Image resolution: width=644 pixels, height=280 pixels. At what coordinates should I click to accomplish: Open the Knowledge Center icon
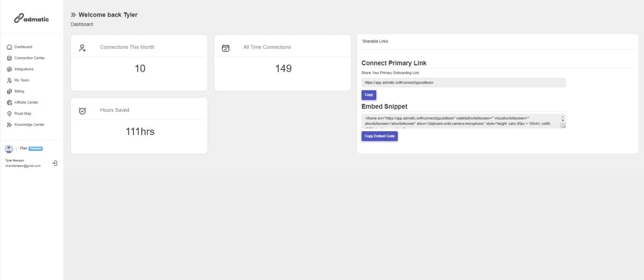click(9, 125)
